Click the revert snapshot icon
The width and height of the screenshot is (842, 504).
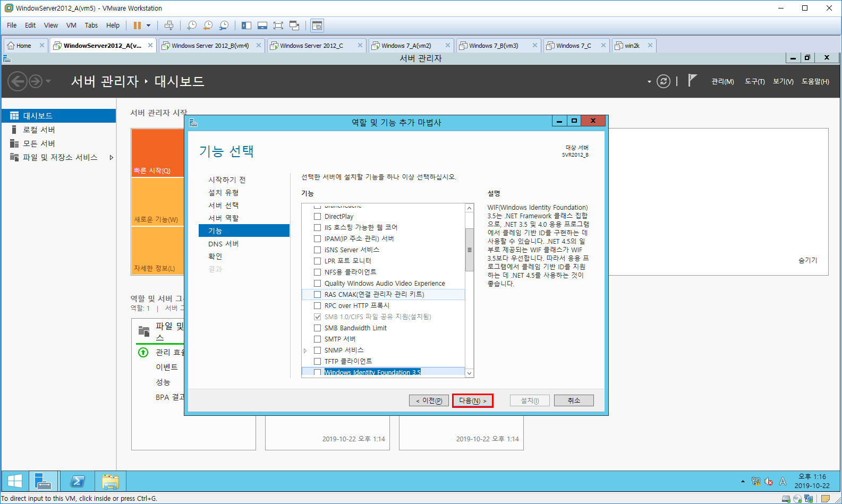(208, 25)
